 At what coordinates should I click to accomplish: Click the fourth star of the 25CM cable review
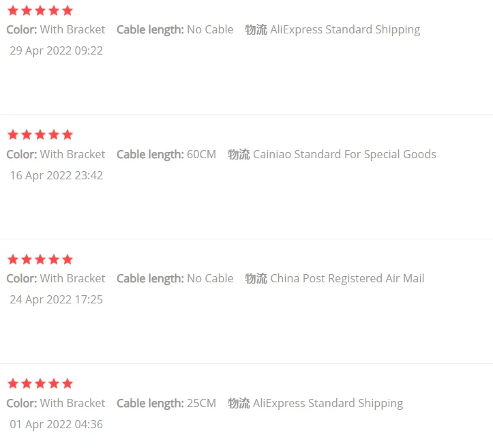coord(53,383)
